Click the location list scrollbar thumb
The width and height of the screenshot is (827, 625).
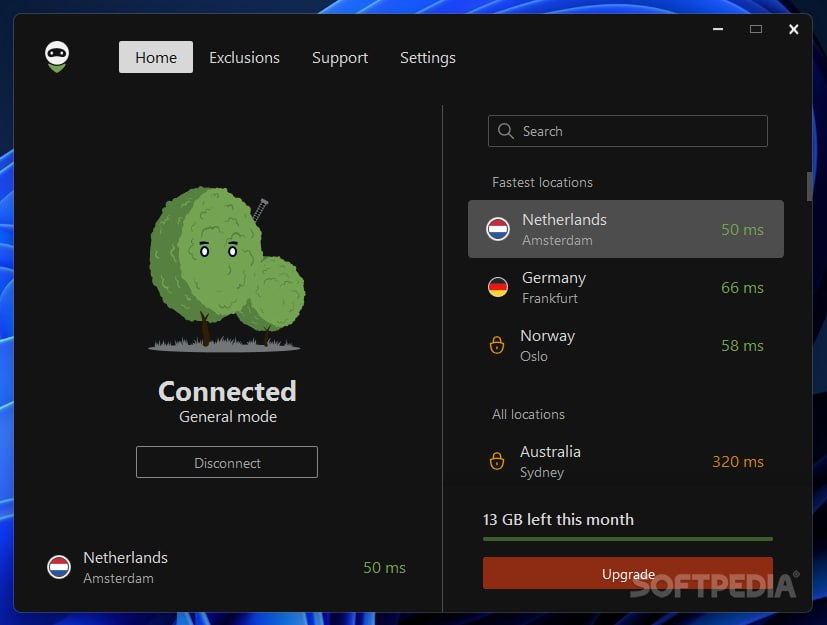(x=809, y=186)
